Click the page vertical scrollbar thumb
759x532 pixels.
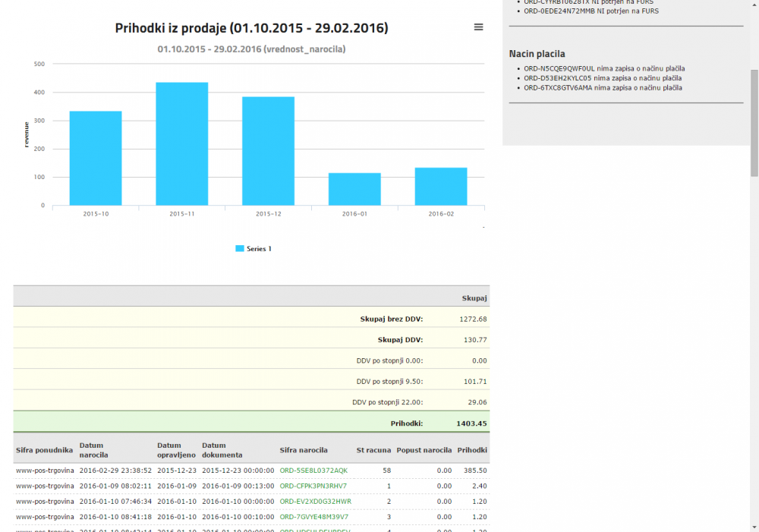pos(754,121)
